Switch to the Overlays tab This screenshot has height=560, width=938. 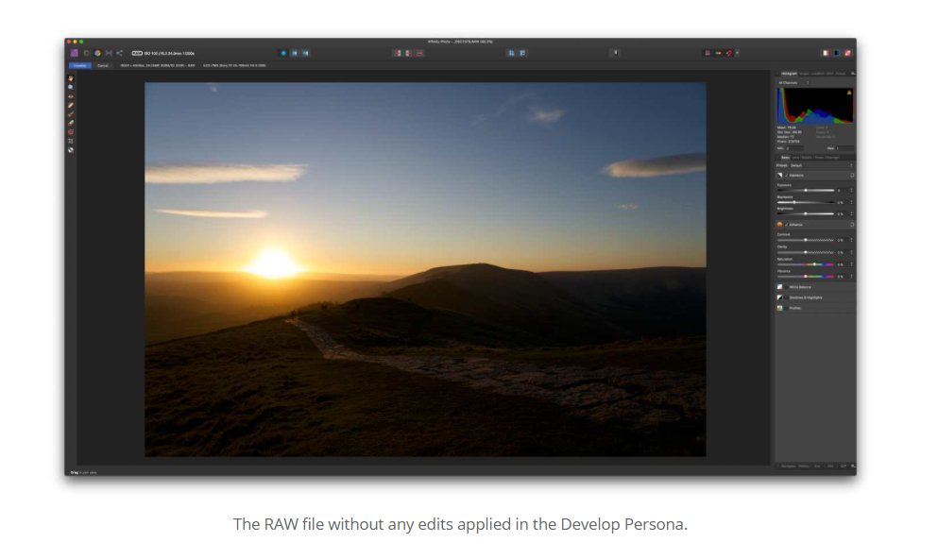[x=832, y=158]
